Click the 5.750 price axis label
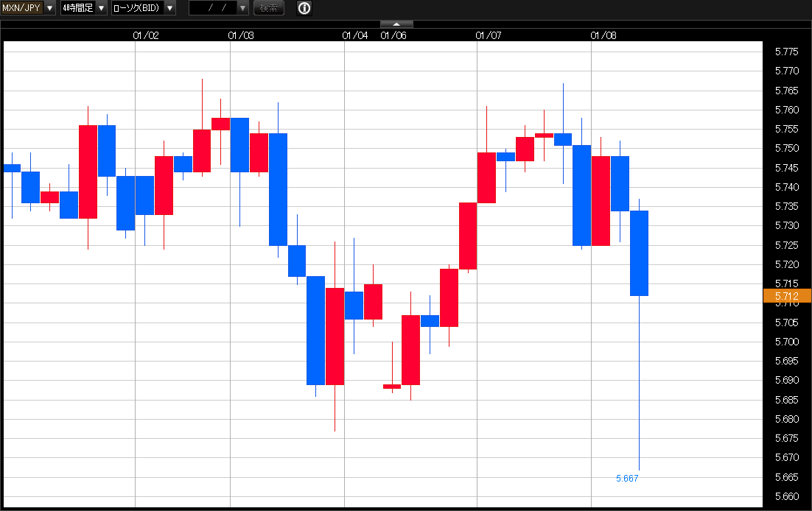Viewport: 812px width, 511px height. (787, 148)
